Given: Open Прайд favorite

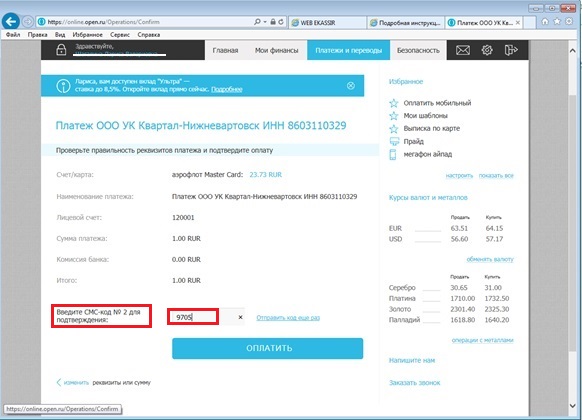Looking at the screenshot, I should pos(413,141).
